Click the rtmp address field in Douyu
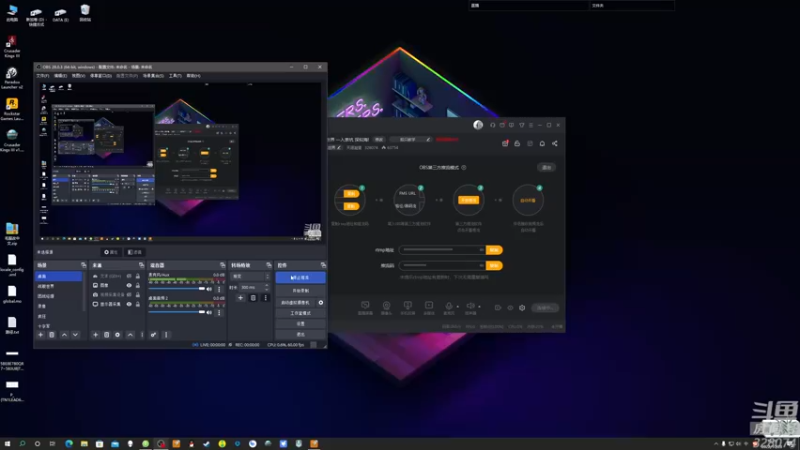The image size is (800, 450). click(442, 250)
